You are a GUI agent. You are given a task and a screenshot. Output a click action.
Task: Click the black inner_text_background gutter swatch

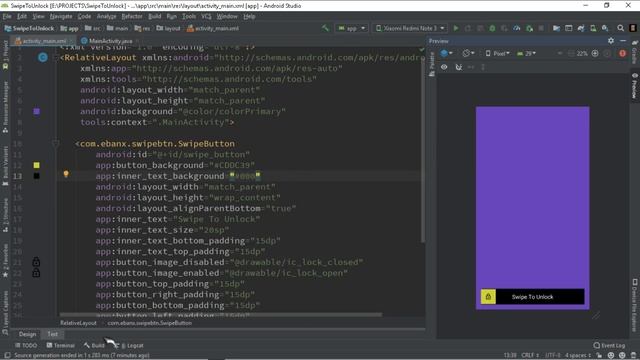click(x=36, y=176)
